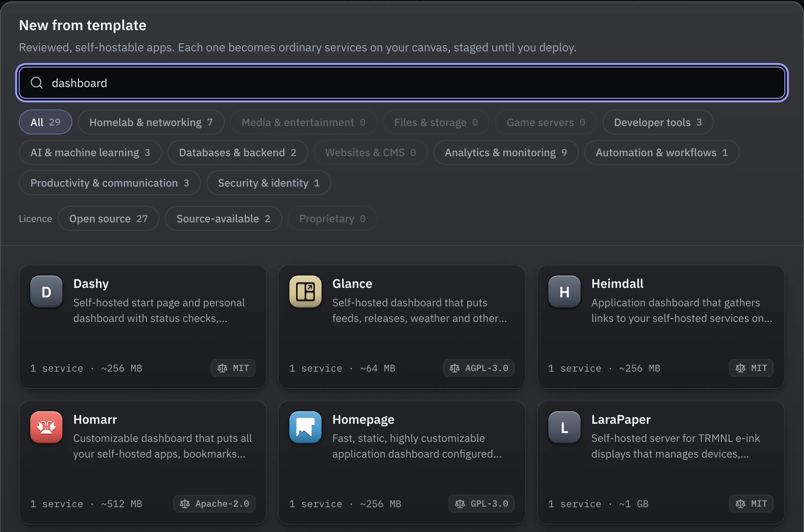Toggle the Source-available licence filter

tap(223, 218)
